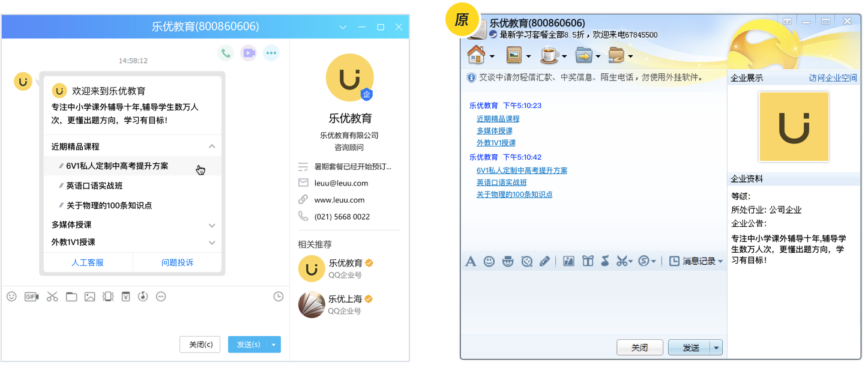The height and width of the screenshot is (371, 868).
Task: Open message history via the clock icon in the new window
Action: pyautogui.click(x=278, y=296)
